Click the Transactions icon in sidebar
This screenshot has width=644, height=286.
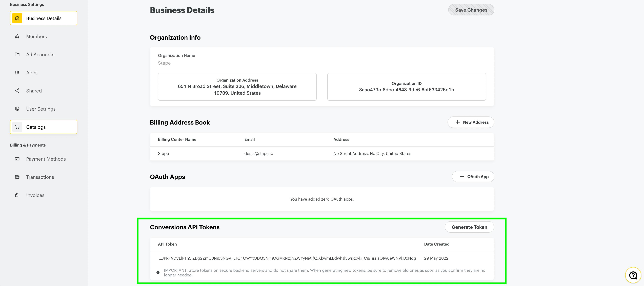tap(17, 177)
